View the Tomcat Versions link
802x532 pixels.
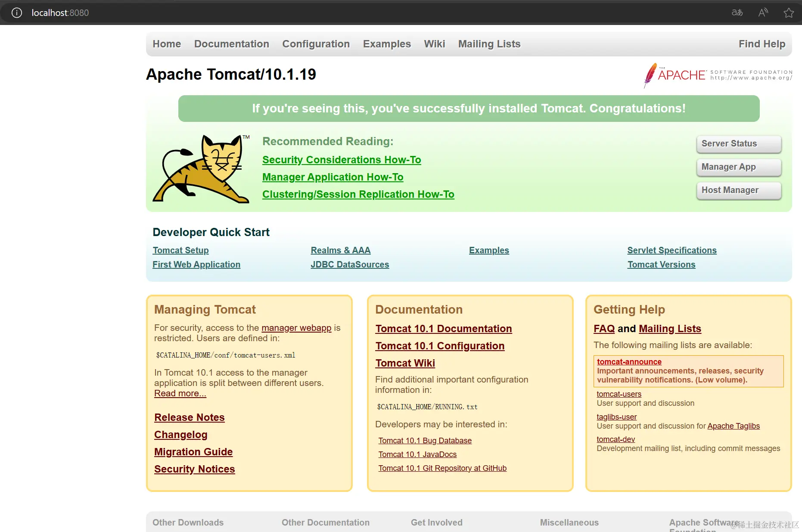pyautogui.click(x=661, y=264)
